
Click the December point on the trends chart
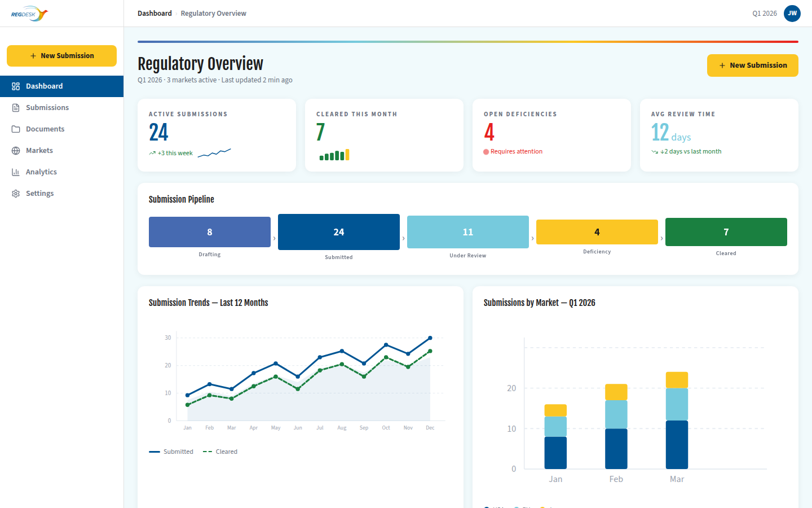coord(430,337)
